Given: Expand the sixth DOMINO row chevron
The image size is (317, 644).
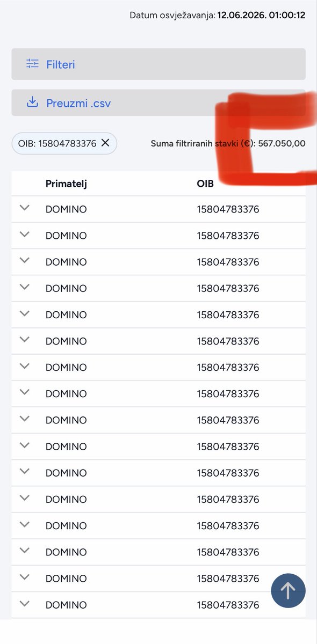Looking at the screenshot, I should click(x=24, y=340).
